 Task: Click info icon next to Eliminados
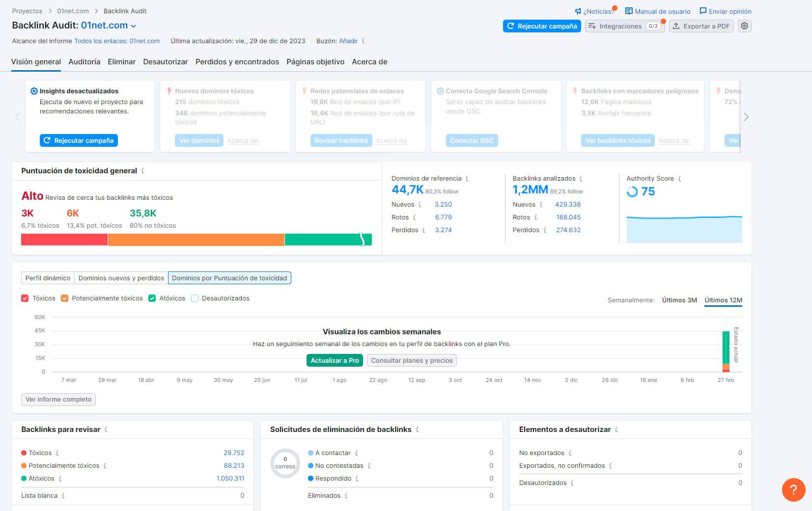[x=346, y=496]
